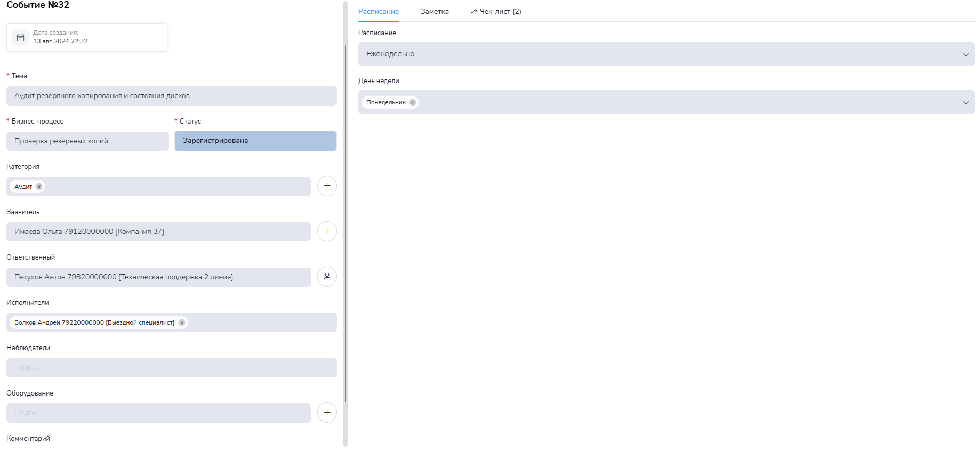Open Бизнес-процесс field Проверка резервных копий

87,141
